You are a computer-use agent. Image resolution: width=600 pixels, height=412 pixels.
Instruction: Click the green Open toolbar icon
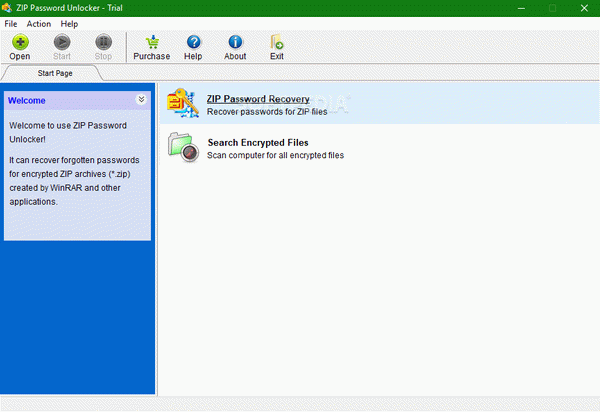(20, 42)
